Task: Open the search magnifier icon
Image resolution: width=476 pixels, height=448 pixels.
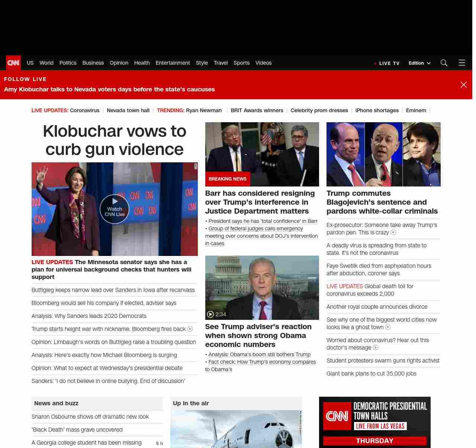Action: [444, 63]
